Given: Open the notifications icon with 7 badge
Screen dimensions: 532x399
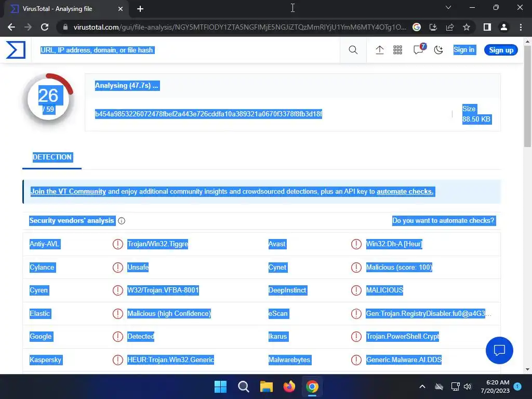Looking at the screenshot, I should [x=419, y=49].
